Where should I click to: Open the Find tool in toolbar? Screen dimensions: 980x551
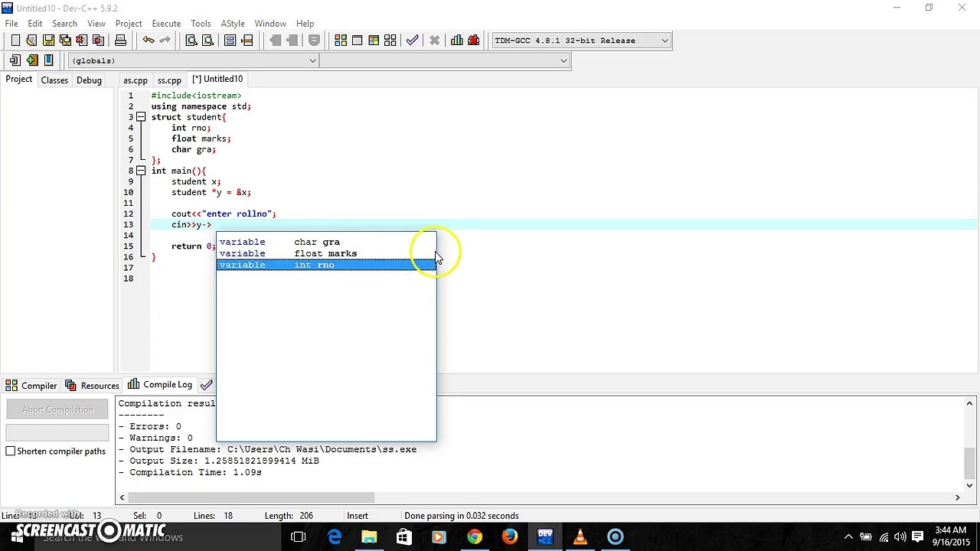click(x=191, y=41)
